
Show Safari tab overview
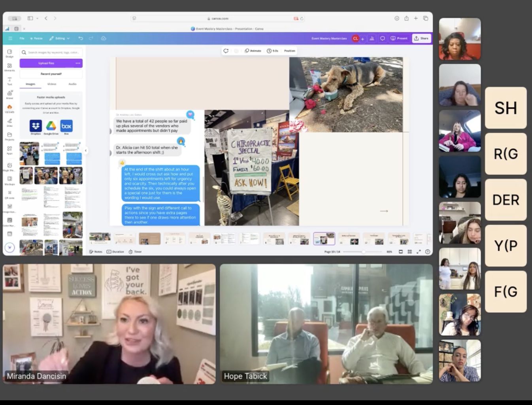tap(426, 18)
